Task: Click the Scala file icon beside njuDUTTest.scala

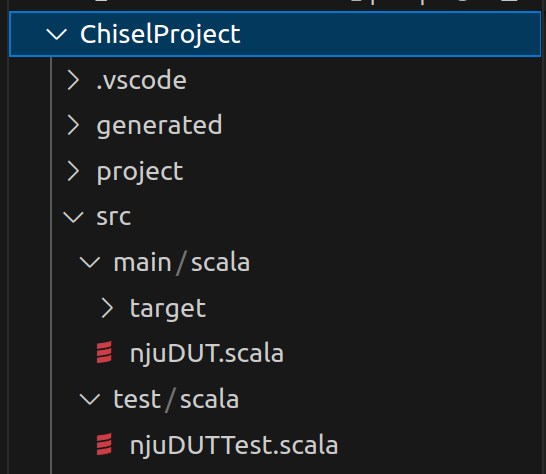Action: coord(104,444)
